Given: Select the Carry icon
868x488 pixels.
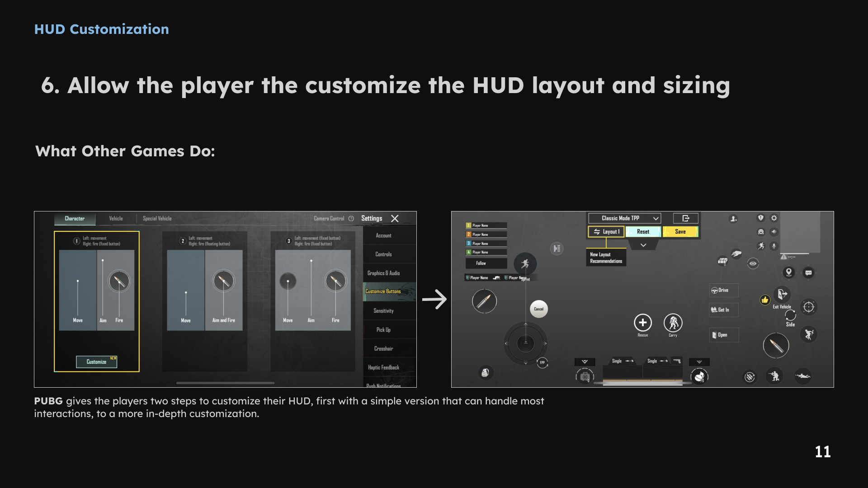Looking at the screenshot, I should [x=673, y=323].
